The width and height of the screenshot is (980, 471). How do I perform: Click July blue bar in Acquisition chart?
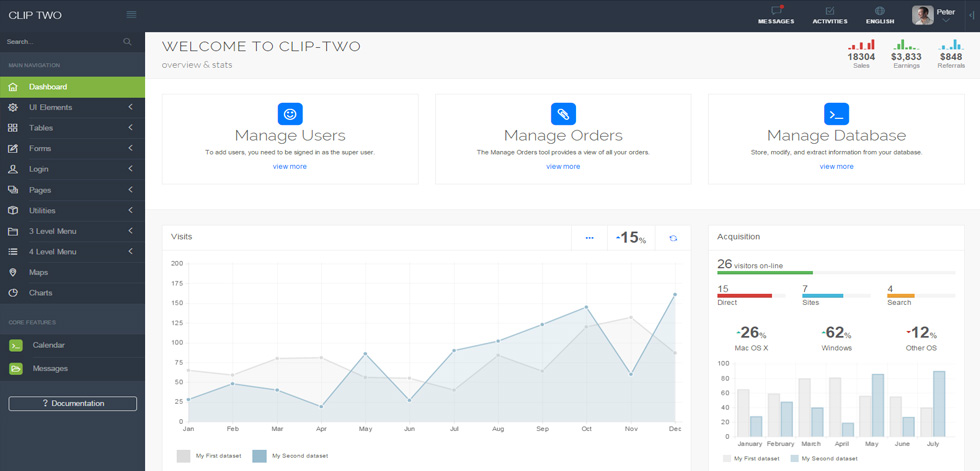939,404
